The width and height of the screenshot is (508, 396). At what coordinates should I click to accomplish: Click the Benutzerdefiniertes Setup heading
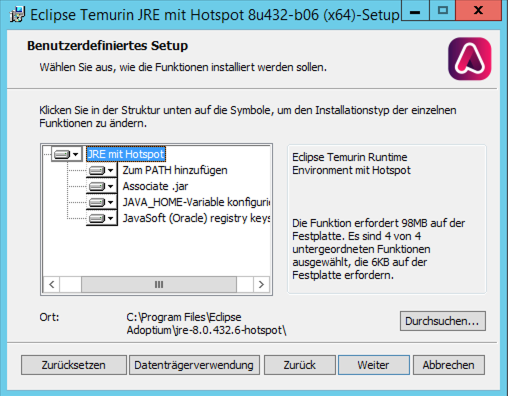coord(107,46)
